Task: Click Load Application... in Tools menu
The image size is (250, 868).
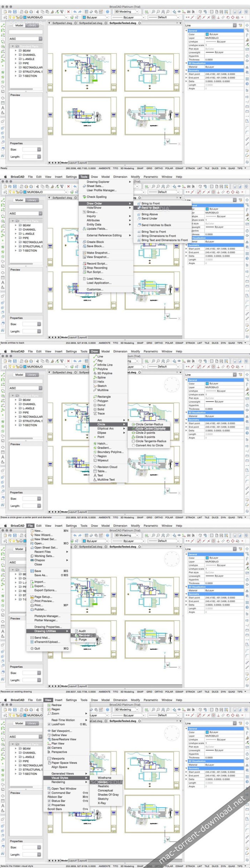Action: 99,283
